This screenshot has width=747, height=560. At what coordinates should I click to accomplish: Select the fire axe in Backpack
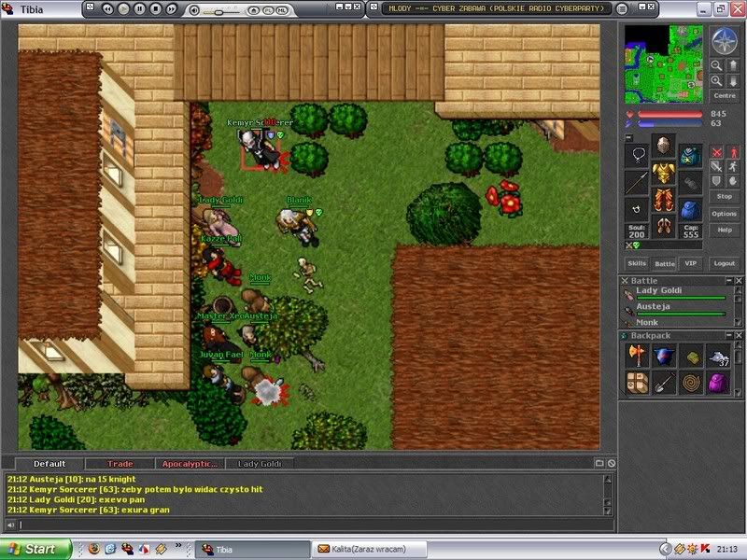(x=638, y=356)
